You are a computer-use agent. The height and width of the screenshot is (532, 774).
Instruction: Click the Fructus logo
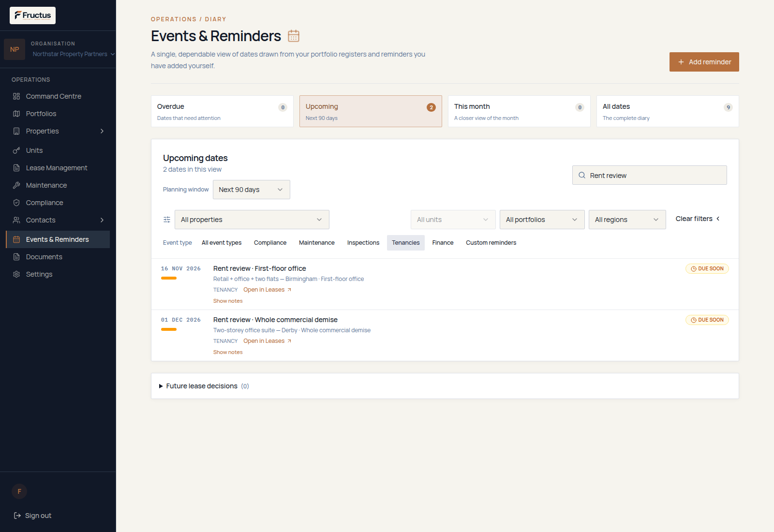[32, 15]
